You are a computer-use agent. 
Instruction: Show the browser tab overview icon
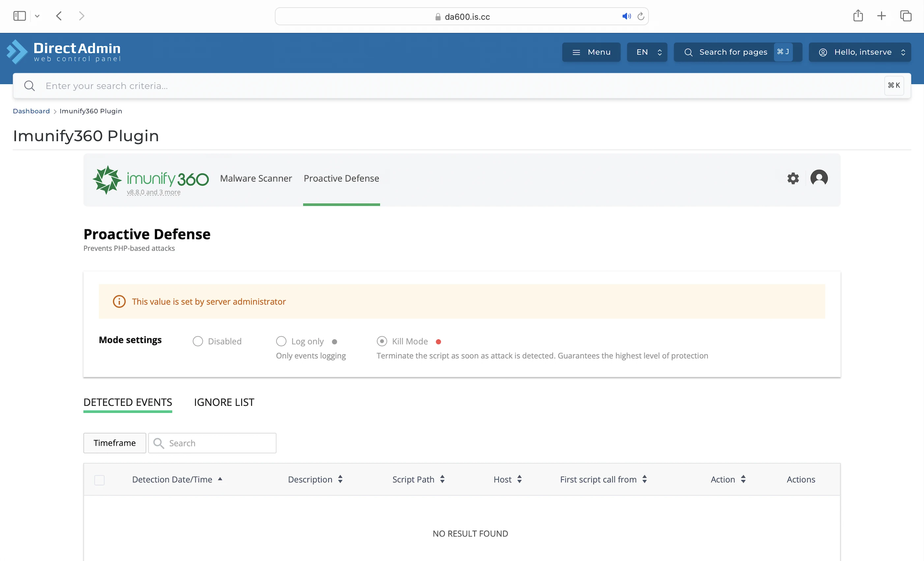905,16
